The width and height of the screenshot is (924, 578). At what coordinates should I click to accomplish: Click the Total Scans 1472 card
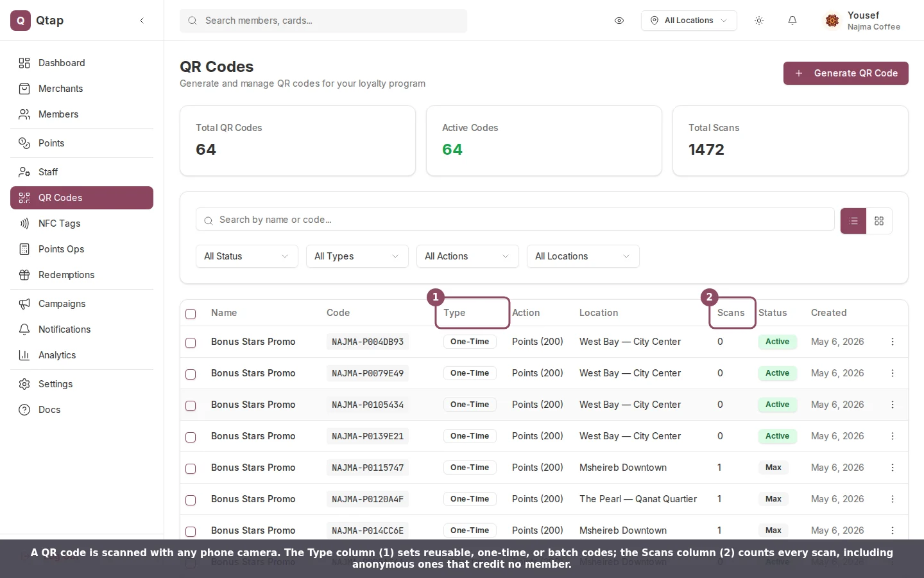(x=791, y=141)
